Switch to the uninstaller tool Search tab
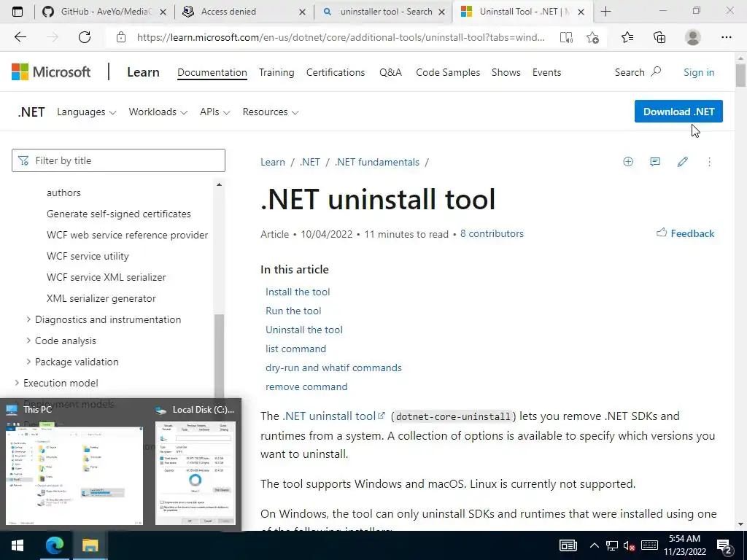 [385, 12]
